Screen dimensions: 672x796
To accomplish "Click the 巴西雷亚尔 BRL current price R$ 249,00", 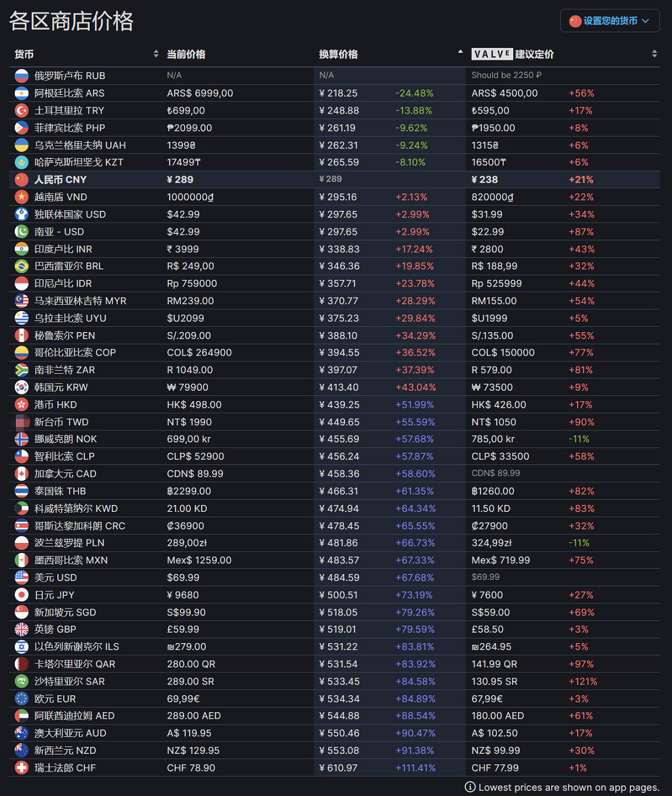I will [190, 266].
